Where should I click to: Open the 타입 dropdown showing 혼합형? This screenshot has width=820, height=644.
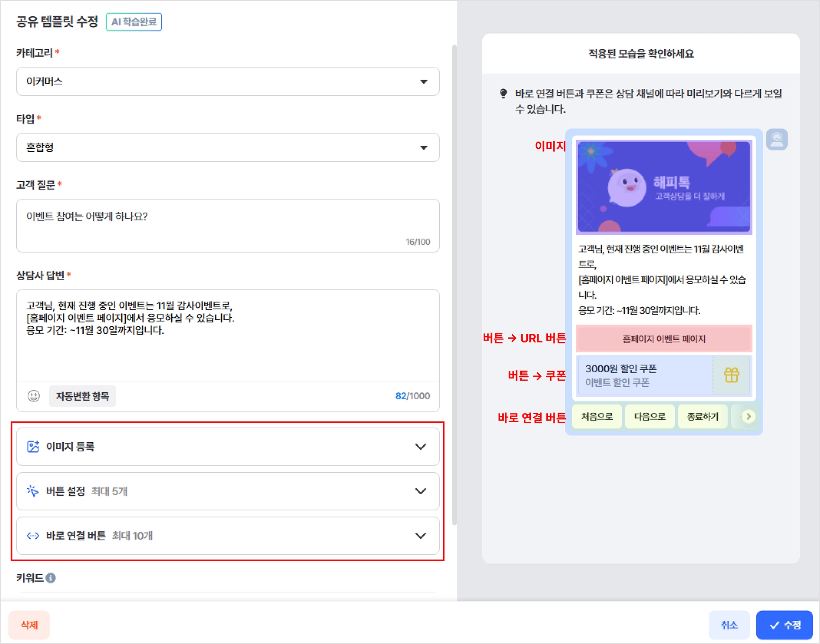tap(227, 148)
